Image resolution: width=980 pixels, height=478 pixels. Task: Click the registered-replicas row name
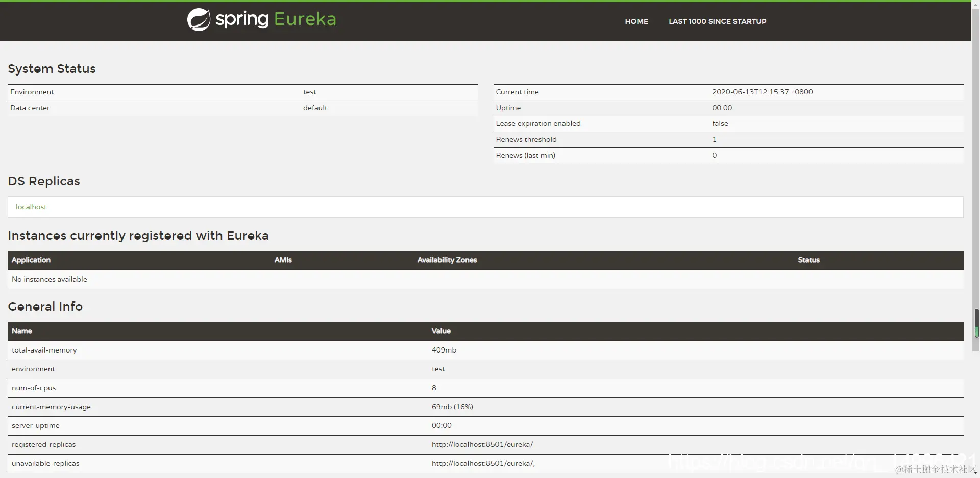click(x=43, y=444)
